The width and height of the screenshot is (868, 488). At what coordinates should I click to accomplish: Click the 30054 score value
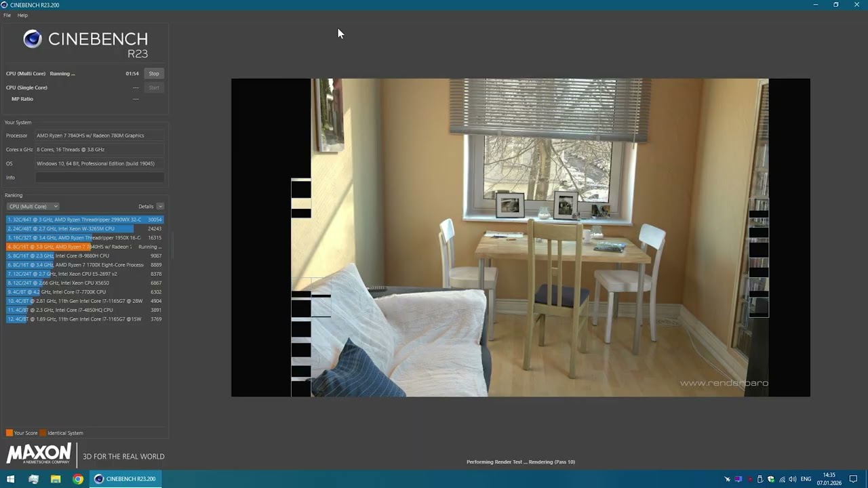155,220
